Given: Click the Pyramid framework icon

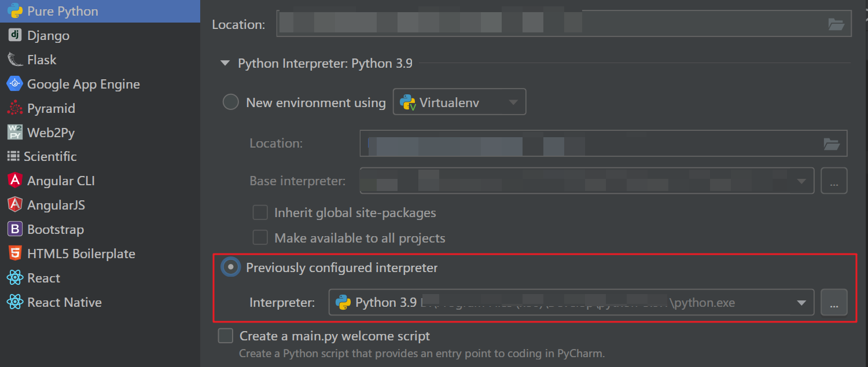Looking at the screenshot, I should pos(14,108).
